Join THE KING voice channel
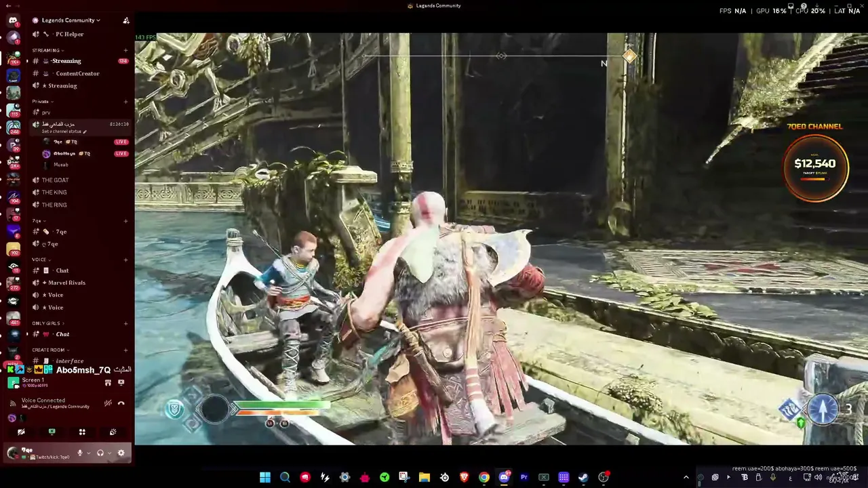 [x=81, y=192]
